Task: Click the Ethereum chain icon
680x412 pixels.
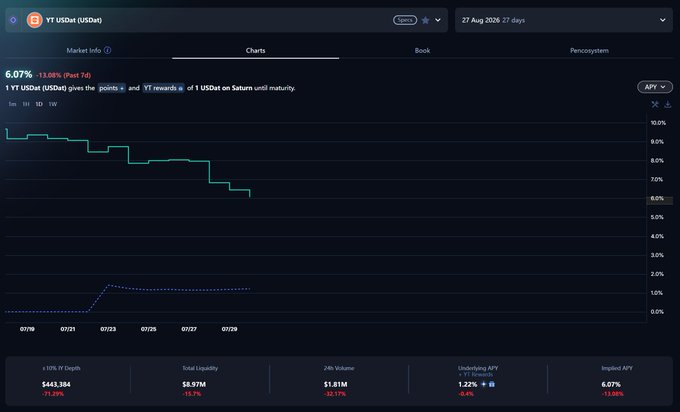Action: (13, 20)
